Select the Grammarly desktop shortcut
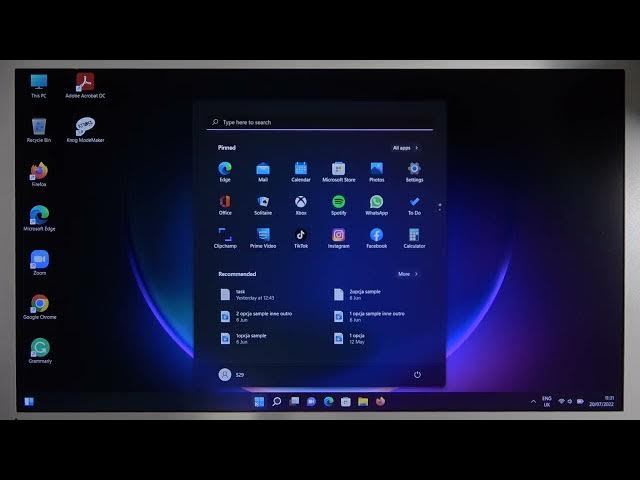The height and width of the screenshot is (480, 640). coord(40,351)
